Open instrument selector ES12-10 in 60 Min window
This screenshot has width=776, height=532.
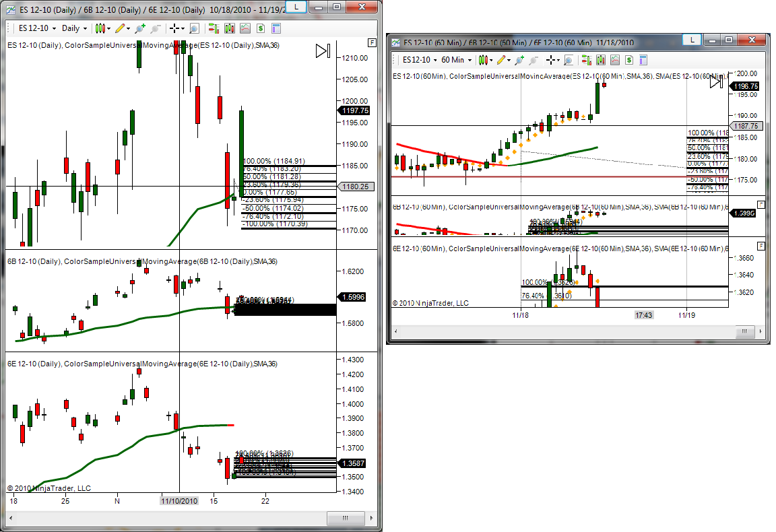(420, 60)
